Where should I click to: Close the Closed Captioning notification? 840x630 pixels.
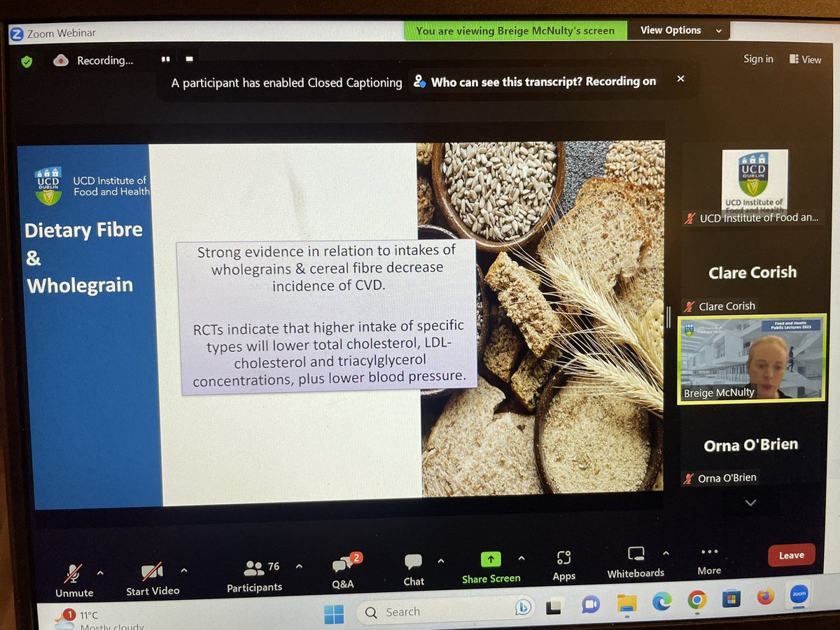click(680, 79)
